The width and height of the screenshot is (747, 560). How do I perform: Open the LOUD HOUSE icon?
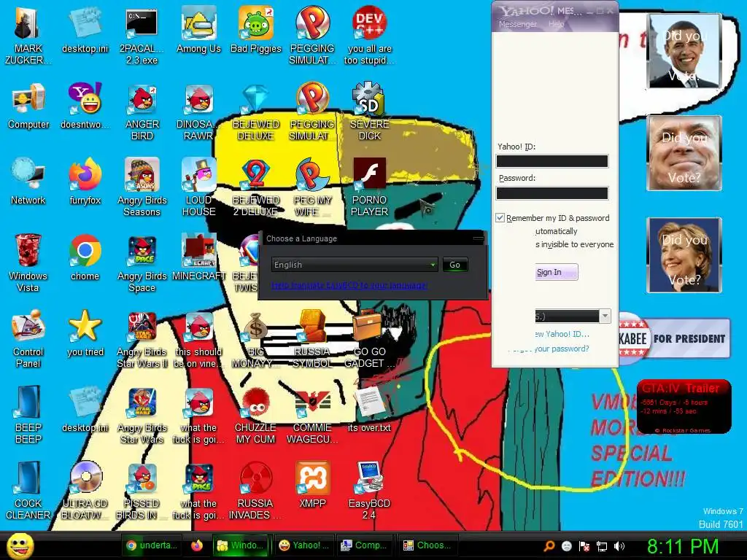click(198, 187)
